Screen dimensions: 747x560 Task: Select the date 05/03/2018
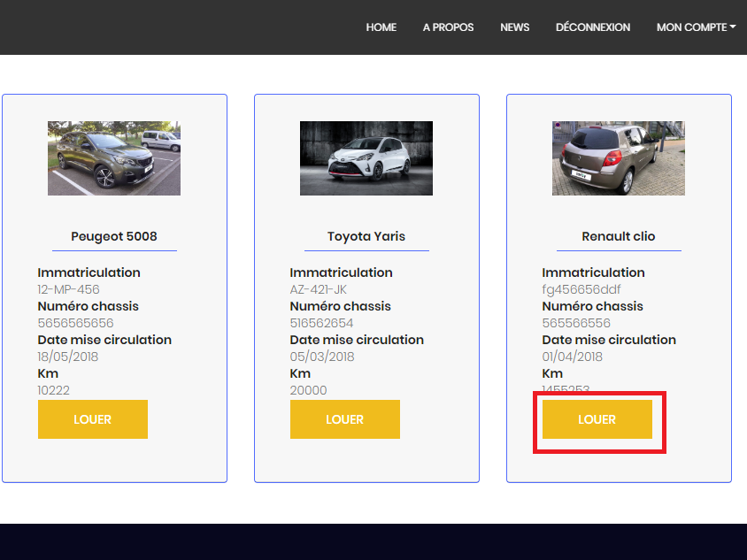pyautogui.click(x=322, y=357)
